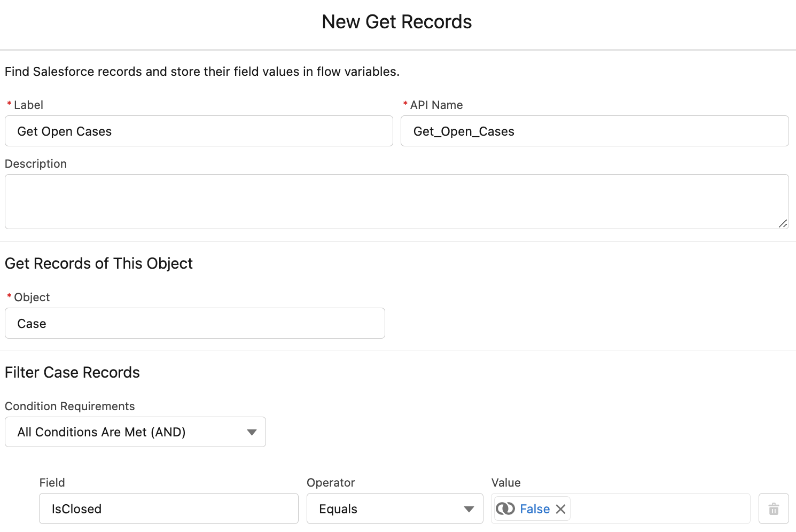796x532 pixels.
Task: Click the API Name field label
Action: [436, 105]
